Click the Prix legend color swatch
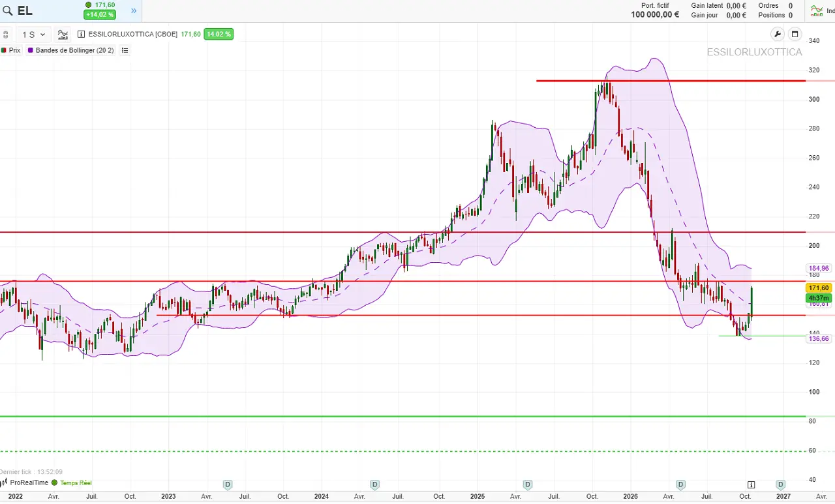Screen dimensions: 835x504 click(4, 50)
